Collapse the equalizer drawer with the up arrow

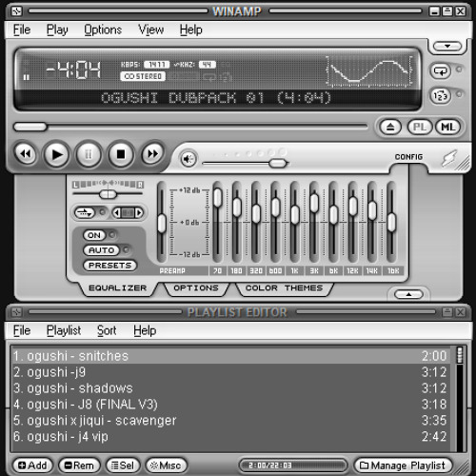408,294
